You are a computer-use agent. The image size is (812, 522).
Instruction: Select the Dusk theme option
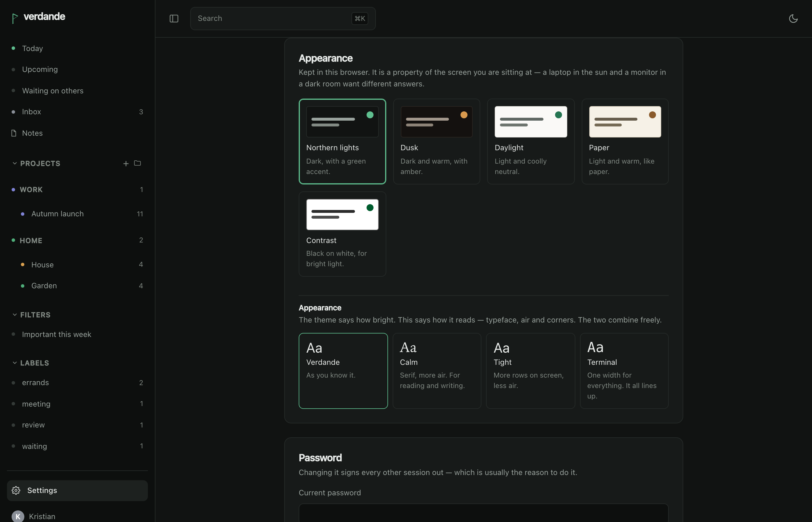pos(436,141)
